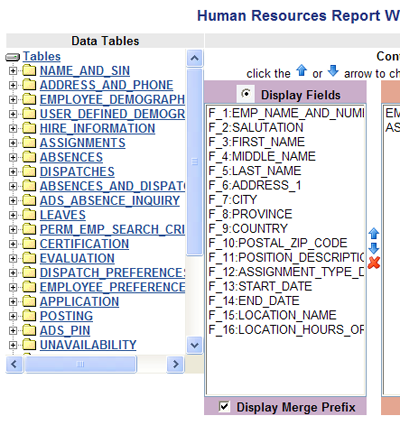Open the ADDRESS_AND_PHONE table link
The height and width of the screenshot is (425, 400).
(x=107, y=85)
